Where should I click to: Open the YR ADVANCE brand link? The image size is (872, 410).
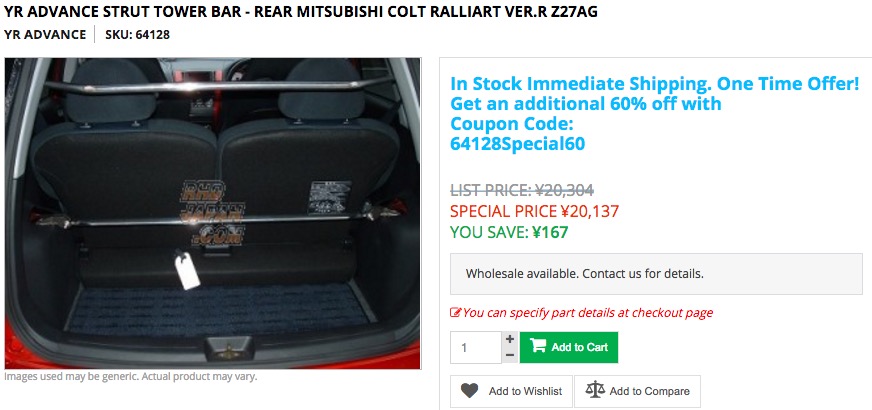pos(45,34)
